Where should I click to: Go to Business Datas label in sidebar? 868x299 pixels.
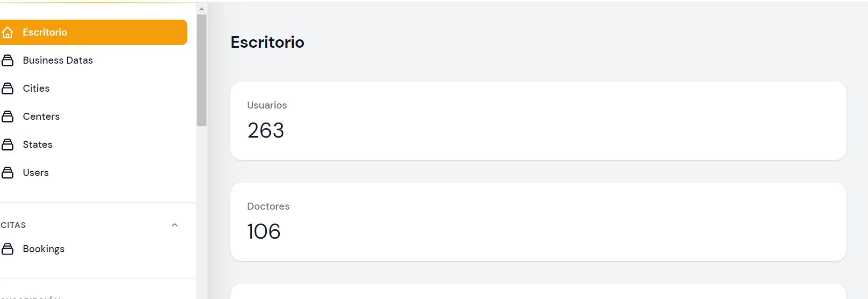[58, 60]
